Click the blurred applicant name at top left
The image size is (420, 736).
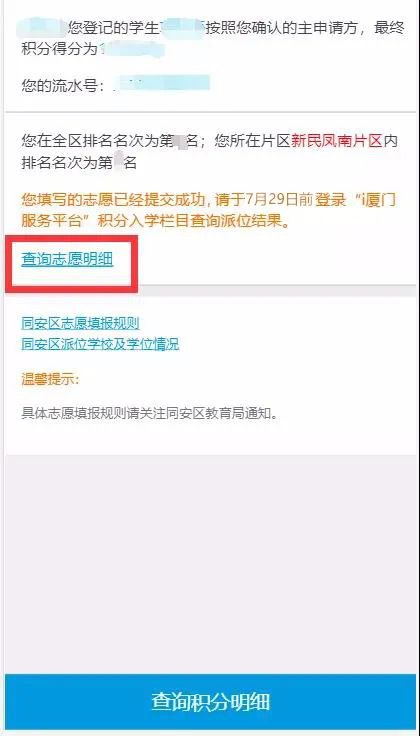pyautogui.click(x=42, y=28)
